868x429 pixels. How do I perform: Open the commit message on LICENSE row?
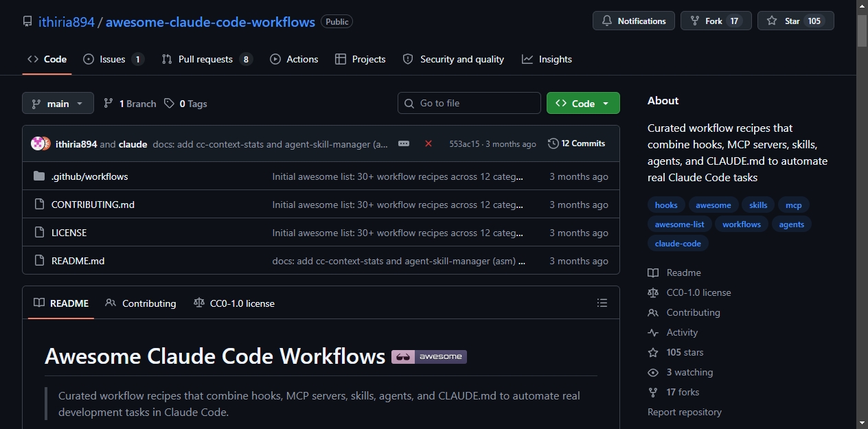[398, 233]
